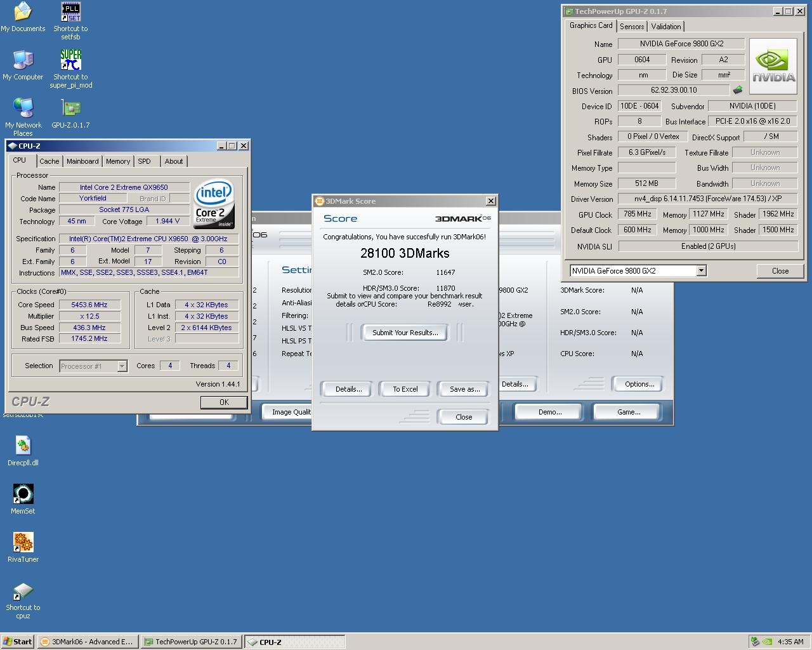
Task: Click Submit Your Results button
Action: [405, 333]
